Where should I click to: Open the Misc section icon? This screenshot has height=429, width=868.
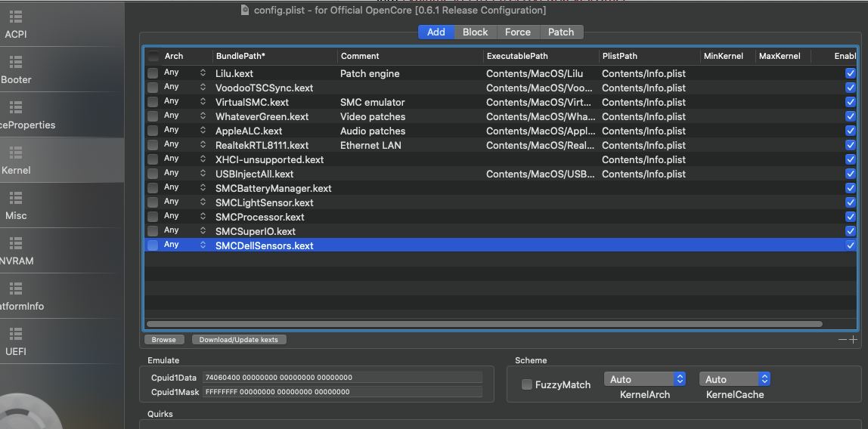click(15, 198)
